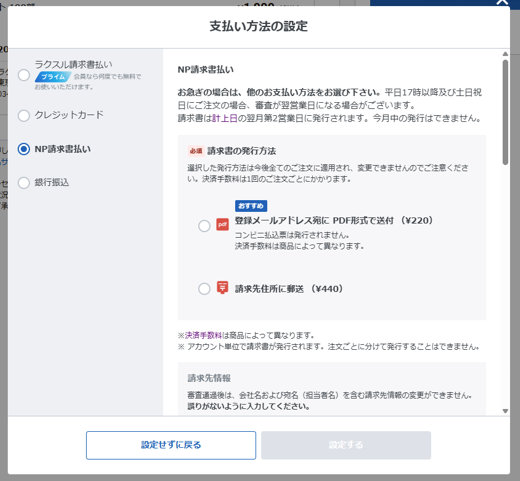Click the red postal mail icon

[x=222, y=287]
